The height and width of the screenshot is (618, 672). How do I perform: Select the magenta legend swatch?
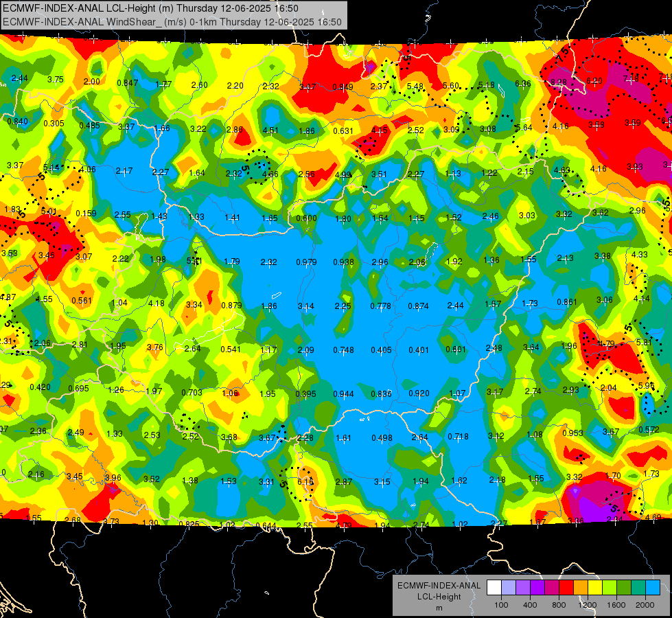pos(552,587)
